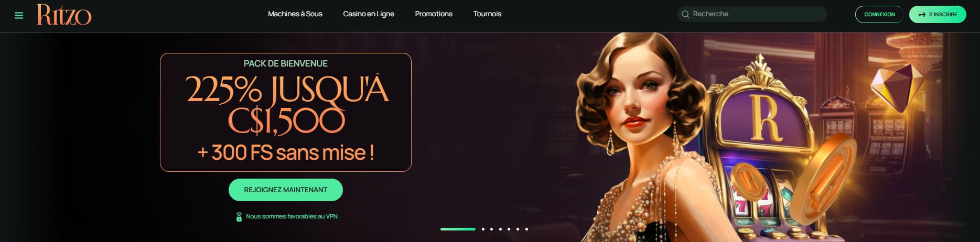Go to the Promotions page

(434, 14)
